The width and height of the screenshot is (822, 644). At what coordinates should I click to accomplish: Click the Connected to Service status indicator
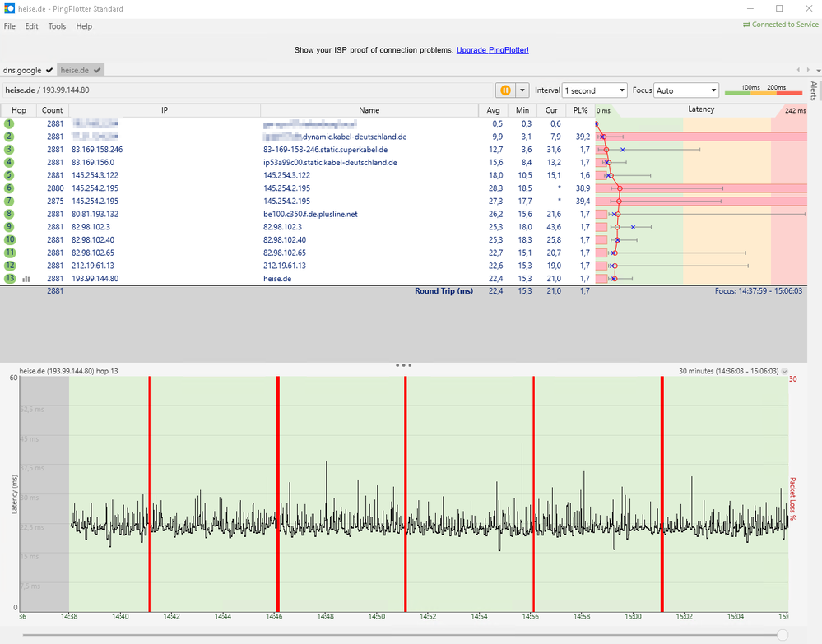pos(779,25)
